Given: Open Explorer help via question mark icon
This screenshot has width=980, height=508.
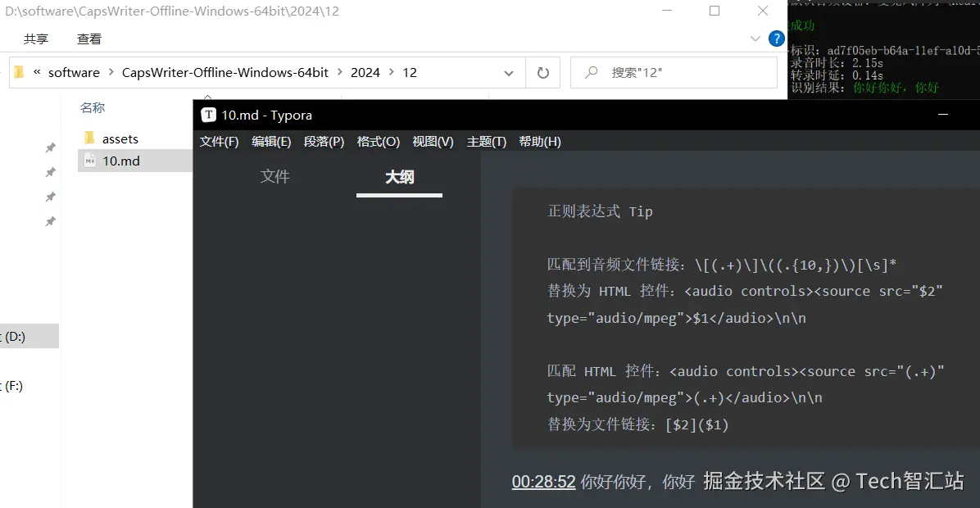Looking at the screenshot, I should pos(776,38).
